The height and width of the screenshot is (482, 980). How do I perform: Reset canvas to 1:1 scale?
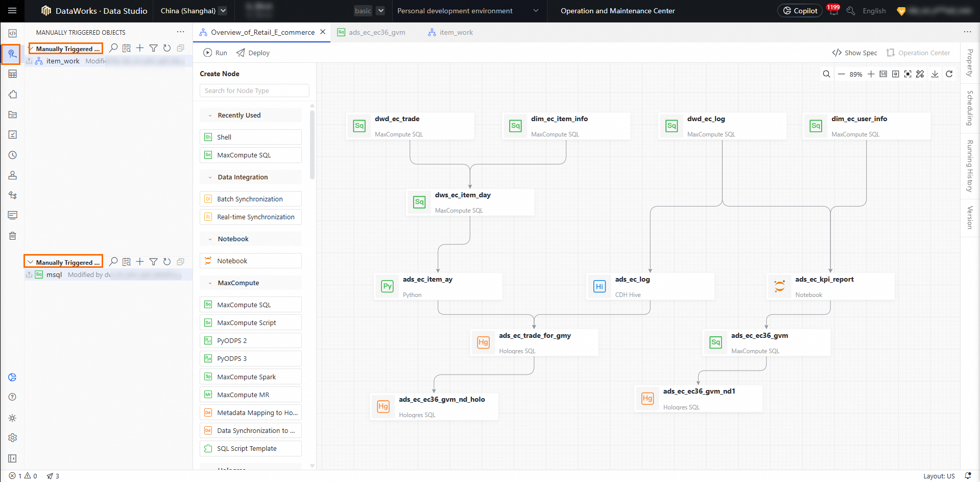point(883,74)
